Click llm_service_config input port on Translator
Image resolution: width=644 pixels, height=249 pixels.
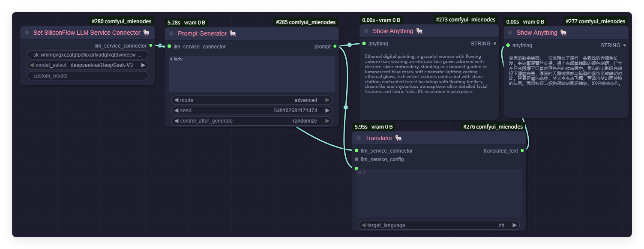[356, 159]
